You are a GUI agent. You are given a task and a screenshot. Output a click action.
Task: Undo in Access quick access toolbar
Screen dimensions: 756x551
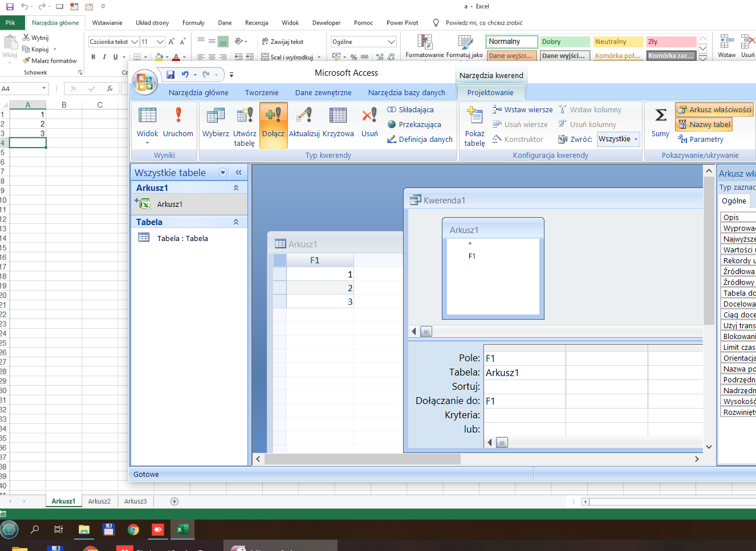(185, 75)
